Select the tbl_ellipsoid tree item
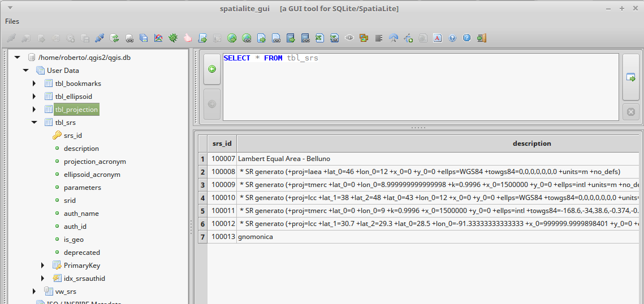 [x=74, y=97]
